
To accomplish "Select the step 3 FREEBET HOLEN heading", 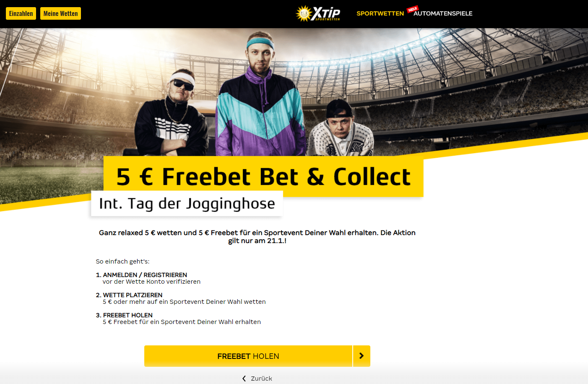I will click(124, 315).
